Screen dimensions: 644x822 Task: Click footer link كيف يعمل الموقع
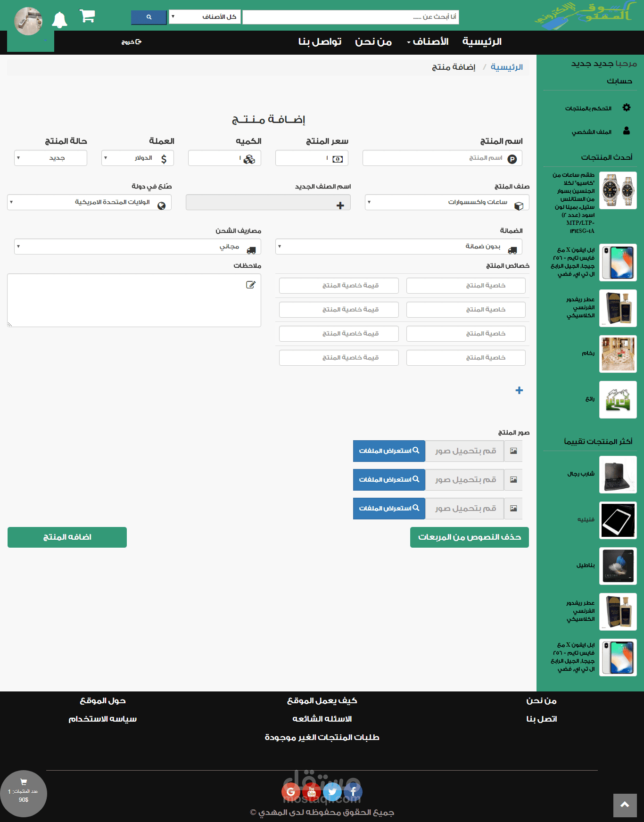(x=322, y=701)
